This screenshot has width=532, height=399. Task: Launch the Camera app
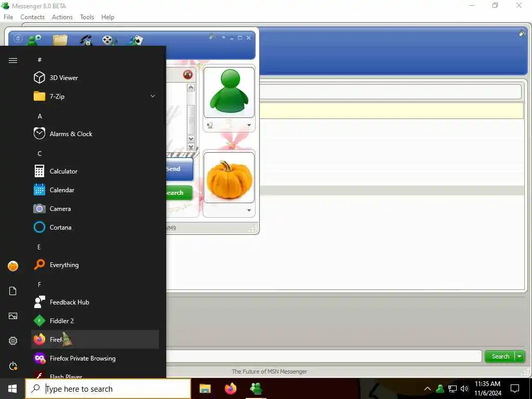click(95, 208)
